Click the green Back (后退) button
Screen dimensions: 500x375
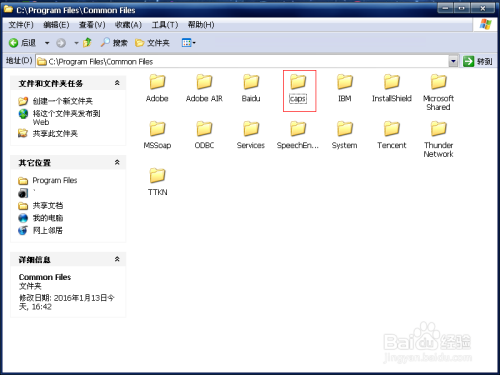tap(22, 43)
